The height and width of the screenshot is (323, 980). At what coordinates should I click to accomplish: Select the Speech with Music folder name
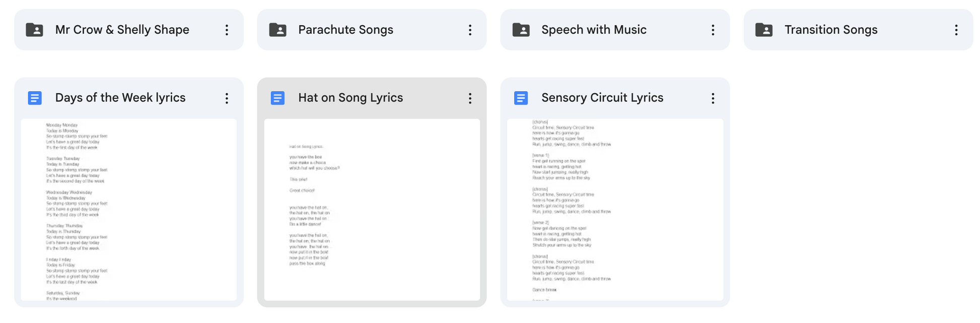[x=594, y=30]
